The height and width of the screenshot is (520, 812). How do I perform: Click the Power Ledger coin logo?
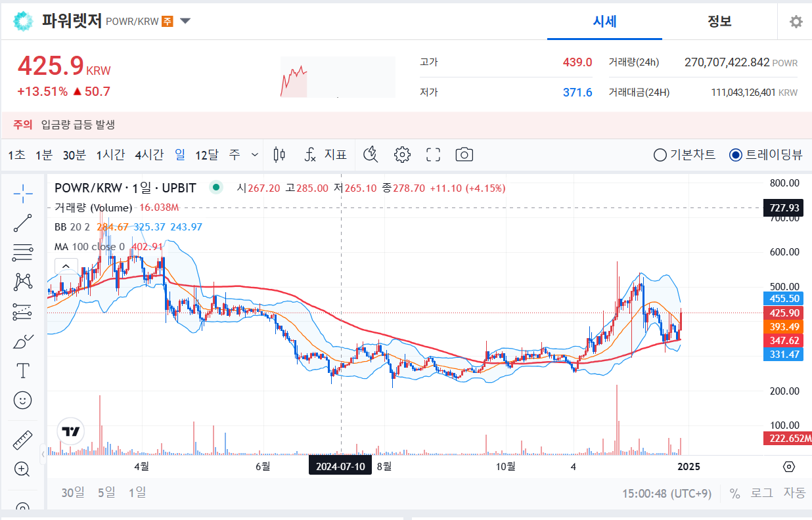pos(23,21)
